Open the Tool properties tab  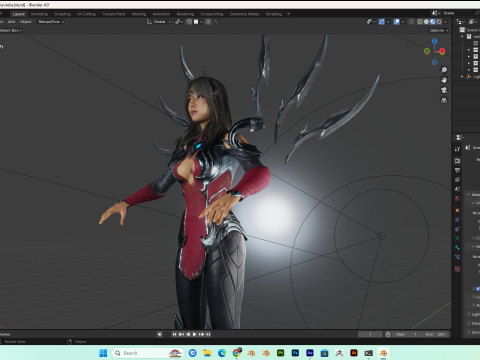coord(457,149)
